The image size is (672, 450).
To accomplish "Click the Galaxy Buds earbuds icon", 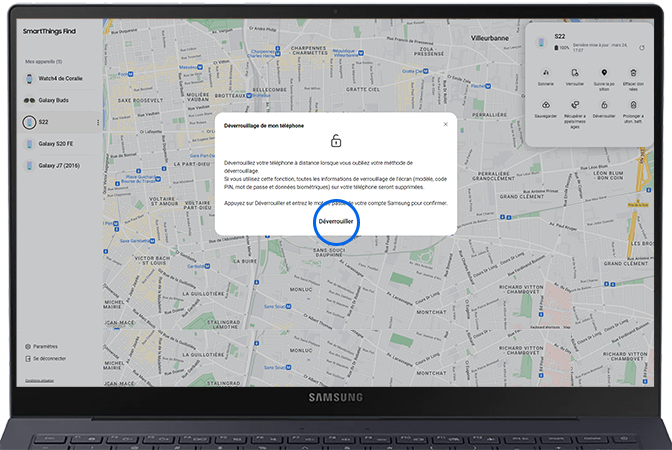I will tap(29, 100).
